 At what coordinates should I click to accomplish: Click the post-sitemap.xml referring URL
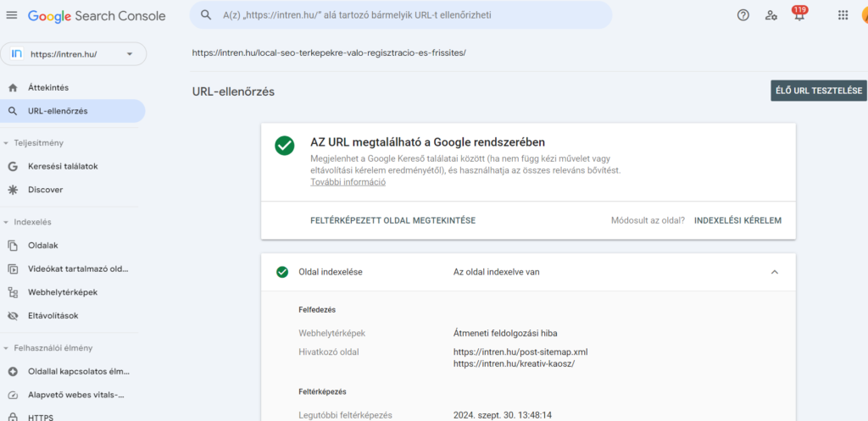click(x=520, y=352)
